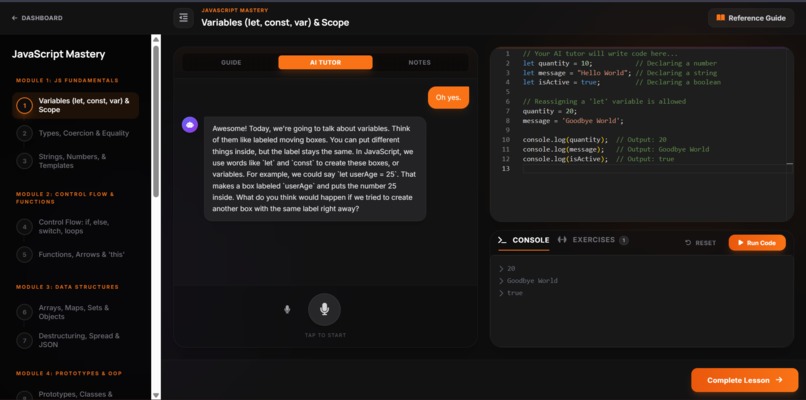Tap the large microphone button to start
806x400 pixels.
pyautogui.click(x=324, y=310)
